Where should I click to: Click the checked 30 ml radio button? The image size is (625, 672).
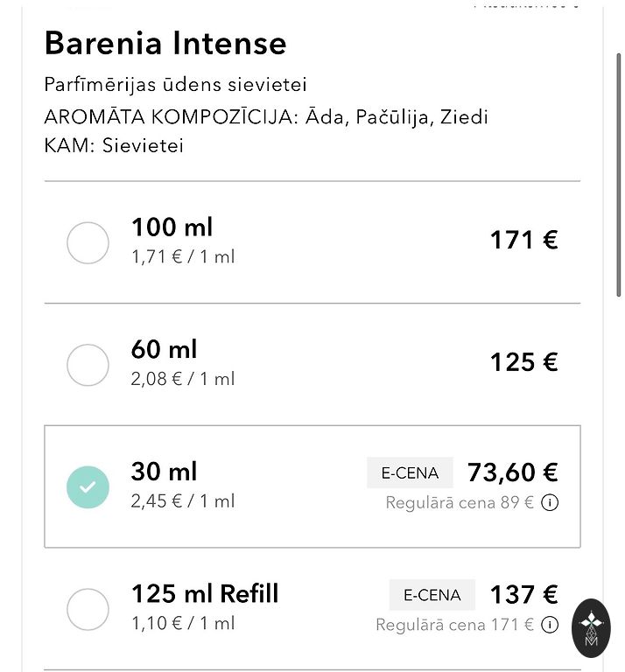88,487
